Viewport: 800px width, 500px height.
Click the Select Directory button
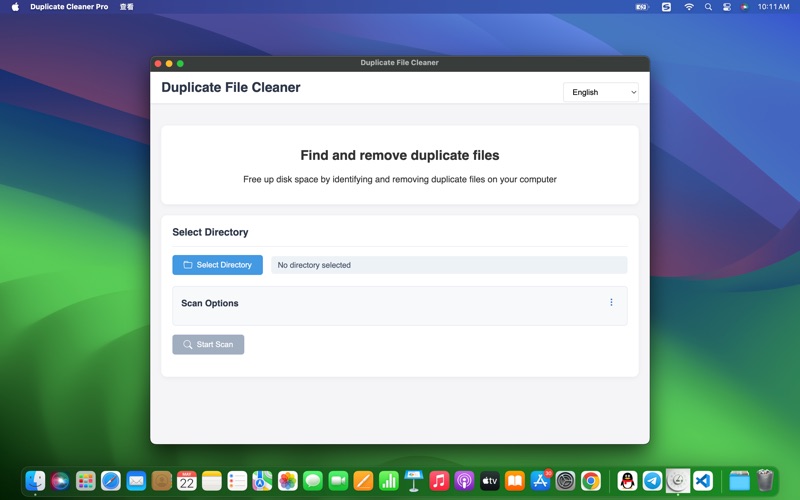point(217,265)
